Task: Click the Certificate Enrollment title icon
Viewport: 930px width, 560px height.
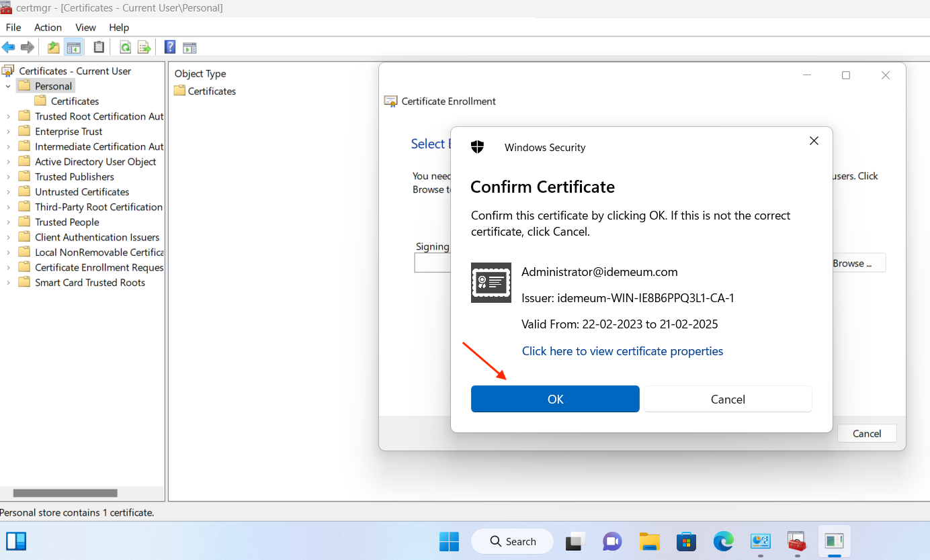Action: [x=390, y=101]
